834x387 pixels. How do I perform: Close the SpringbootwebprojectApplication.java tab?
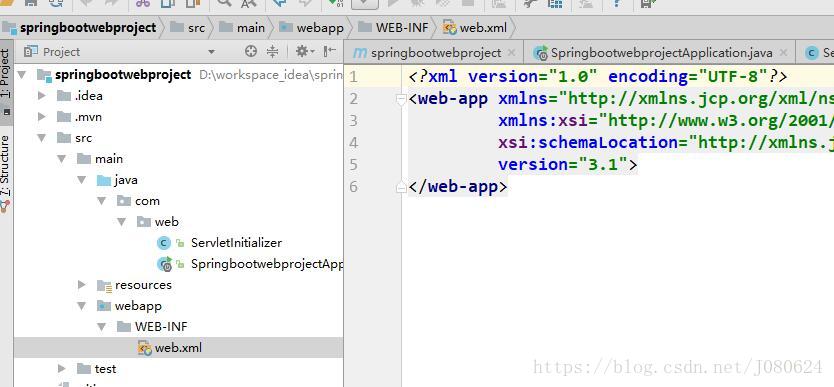point(783,53)
